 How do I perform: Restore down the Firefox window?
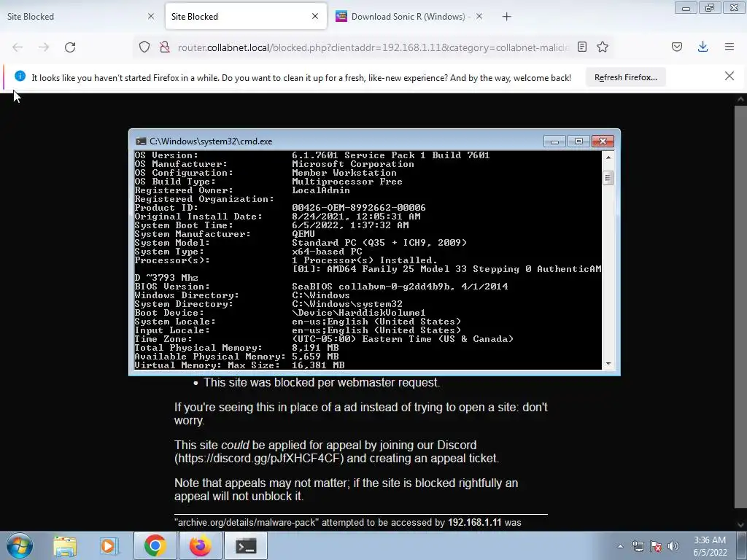click(x=710, y=8)
